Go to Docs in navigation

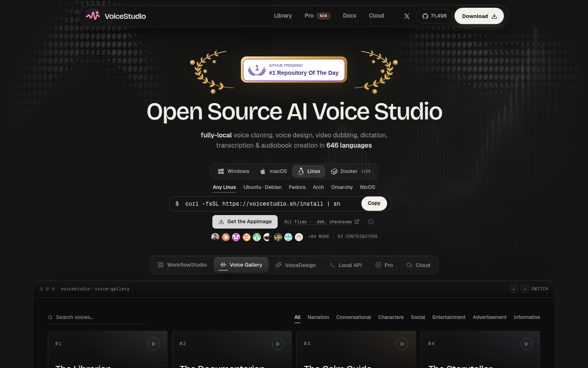point(350,16)
